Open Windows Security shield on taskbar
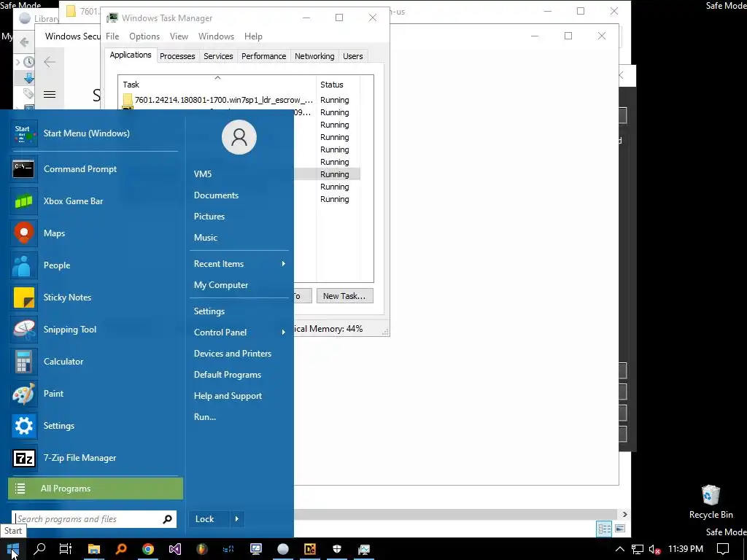This screenshot has height=560, width=747. point(337,549)
